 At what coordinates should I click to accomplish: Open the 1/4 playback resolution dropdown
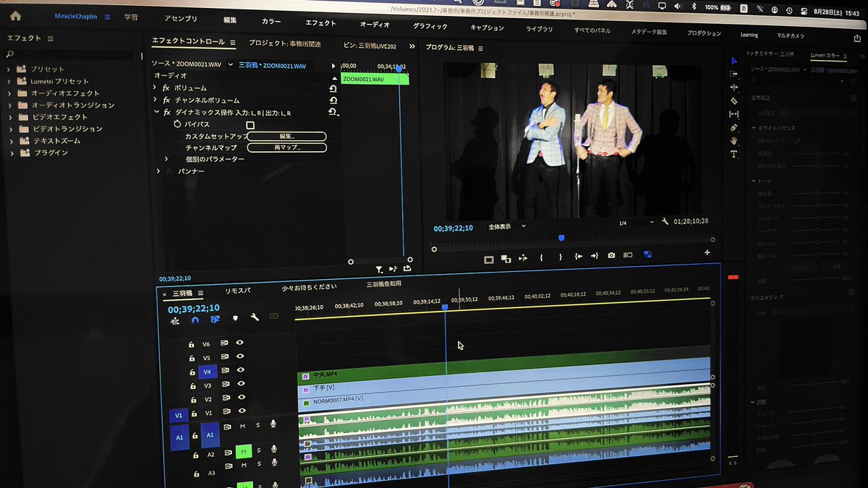coord(635,223)
